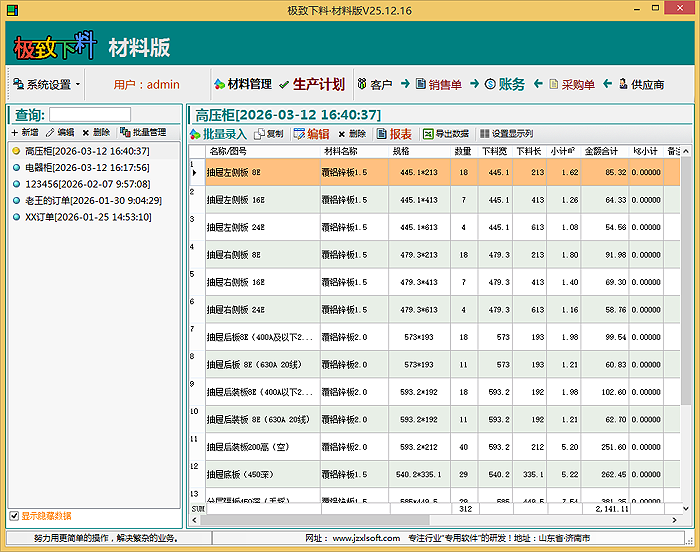Viewport: 700px width, 552px height.
Task: Open the 生产计划 production plan module
Action: click(x=311, y=84)
